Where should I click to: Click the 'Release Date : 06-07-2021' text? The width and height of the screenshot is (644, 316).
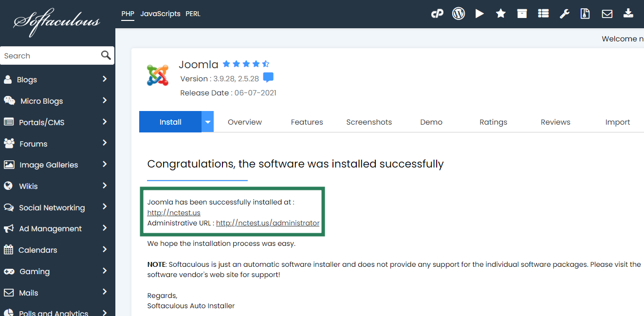tap(228, 93)
